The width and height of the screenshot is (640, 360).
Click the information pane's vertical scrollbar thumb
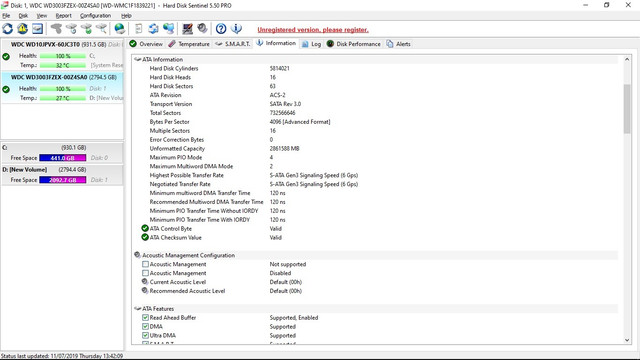(627, 109)
